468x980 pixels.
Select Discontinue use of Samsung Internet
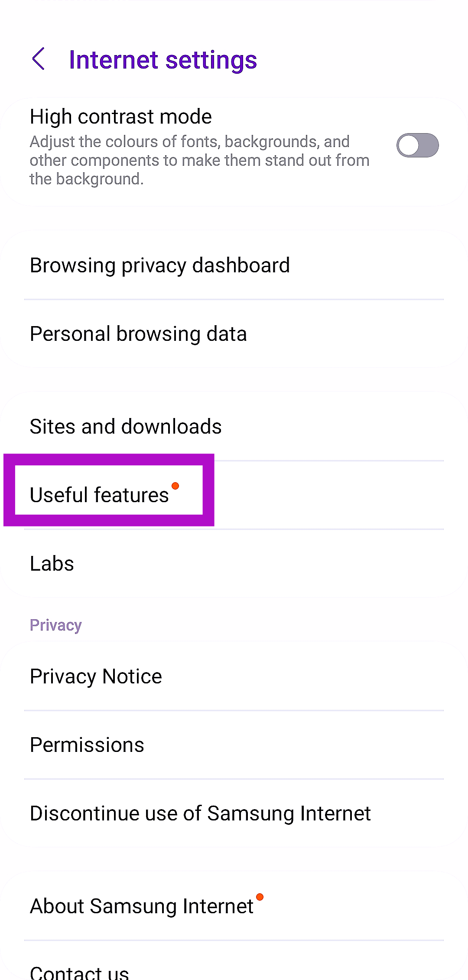tap(200, 813)
